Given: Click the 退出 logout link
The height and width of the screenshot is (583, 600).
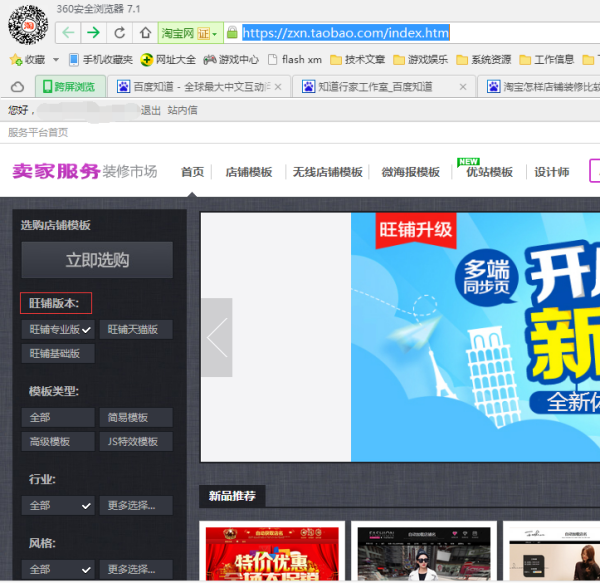Looking at the screenshot, I should pyautogui.click(x=150, y=111).
